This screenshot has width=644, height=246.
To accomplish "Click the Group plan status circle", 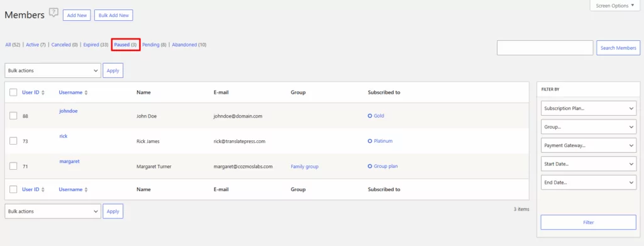I will [x=370, y=166].
